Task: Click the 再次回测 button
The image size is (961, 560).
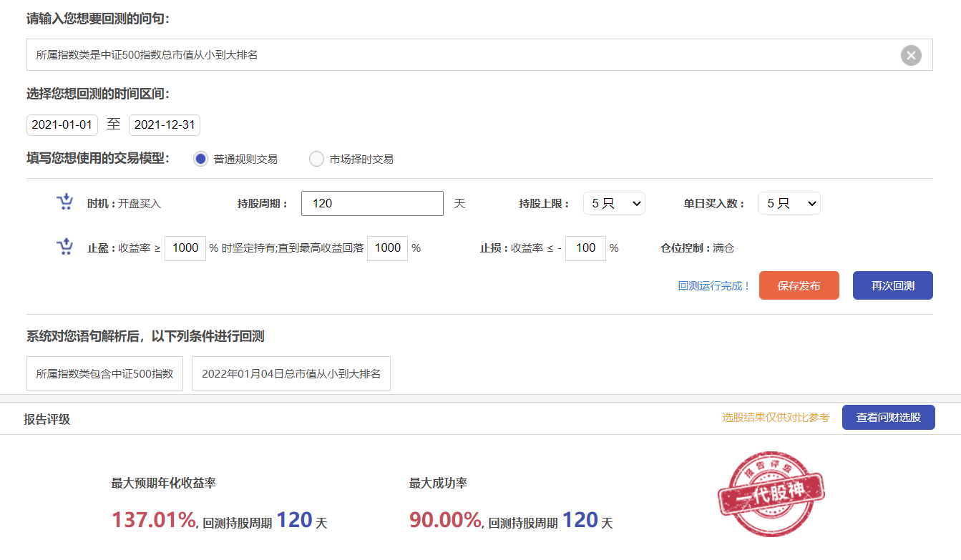Action: point(892,285)
